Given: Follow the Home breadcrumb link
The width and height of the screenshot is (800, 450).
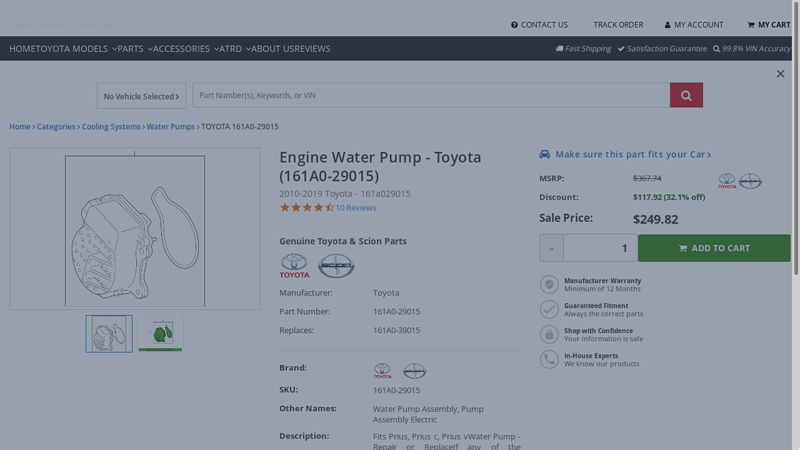Looking at the screenshot, I should pos(20,127).
